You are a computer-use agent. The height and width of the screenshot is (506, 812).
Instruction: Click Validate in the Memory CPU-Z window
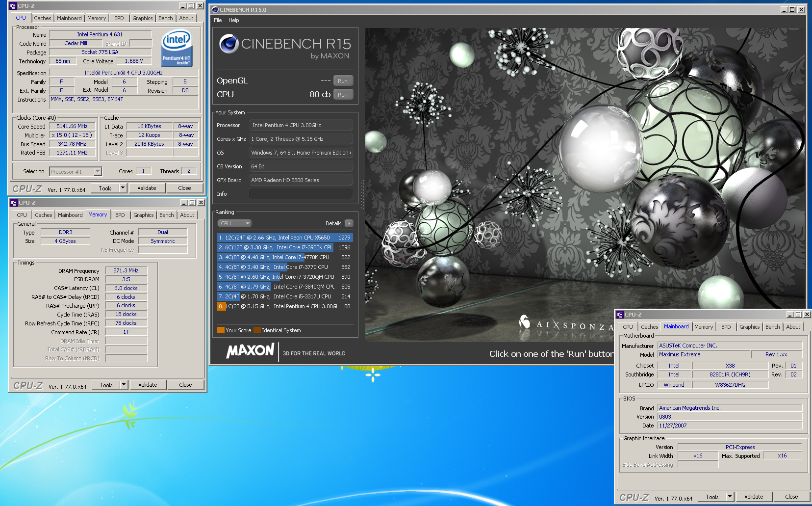coord(148,385)
